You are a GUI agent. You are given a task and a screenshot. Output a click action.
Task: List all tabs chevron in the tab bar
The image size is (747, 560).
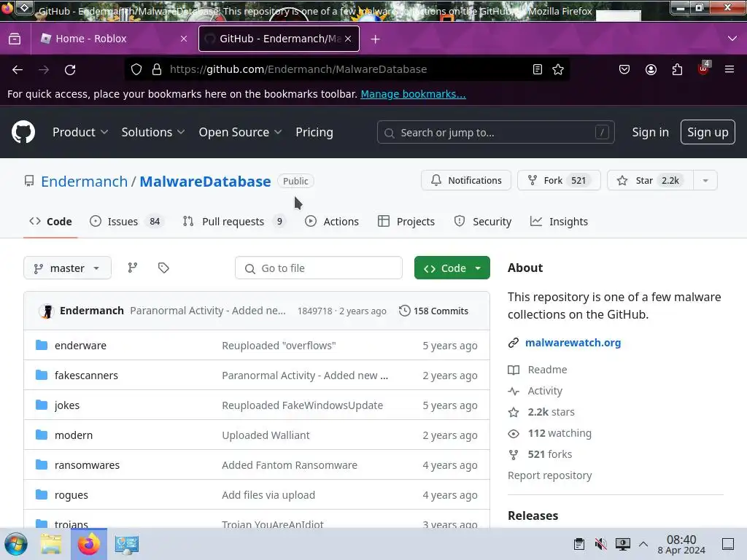[x=732, y=39]
